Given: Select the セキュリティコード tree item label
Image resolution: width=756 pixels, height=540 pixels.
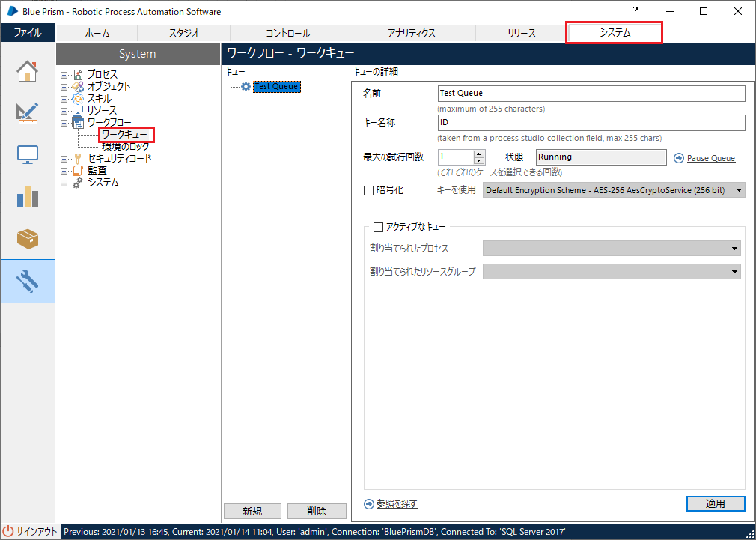Looking at the screenshot, I should [x=120, y=159].
